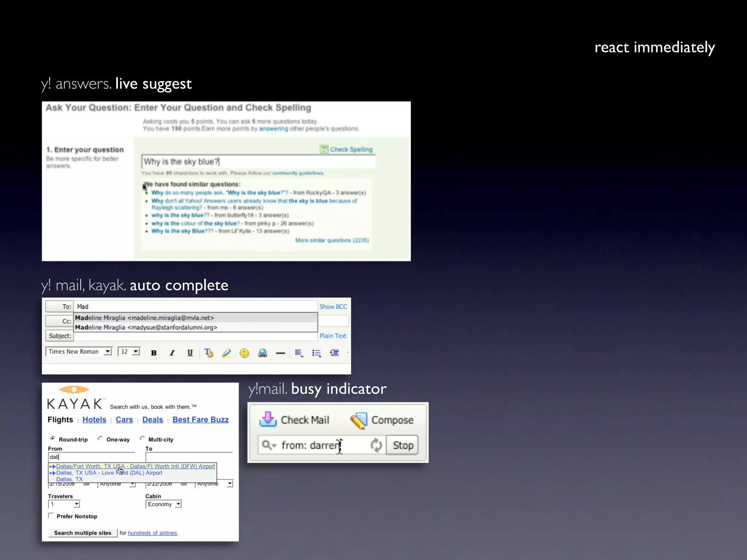Open the similar question from RockyQA
Viewport: 747px width, 560px height.
coord(220,192)
